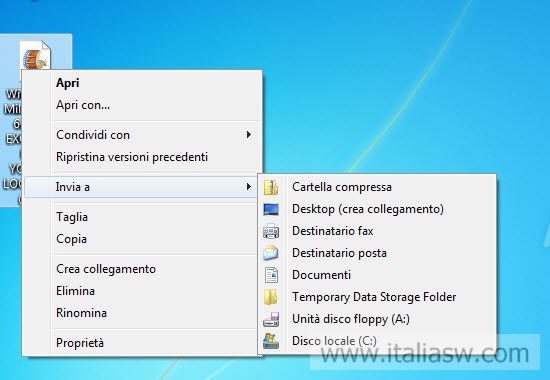Screen dimensions: 550x380
Task: Click the Documenti document icon
Action: pyautogui.click(x=271, y=275)
